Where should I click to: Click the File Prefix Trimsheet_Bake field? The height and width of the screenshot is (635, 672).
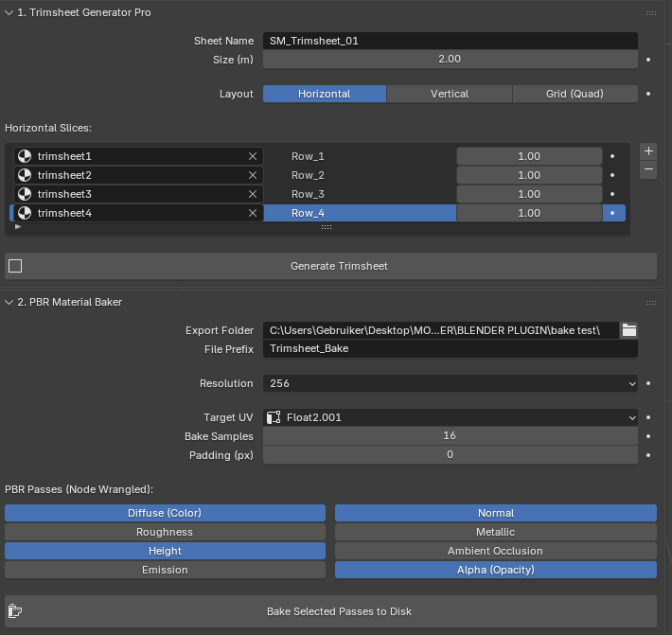click(x=451, y=349)
